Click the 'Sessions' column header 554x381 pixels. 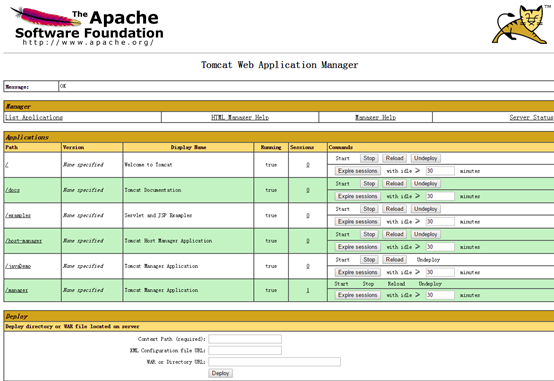(302, 147)
